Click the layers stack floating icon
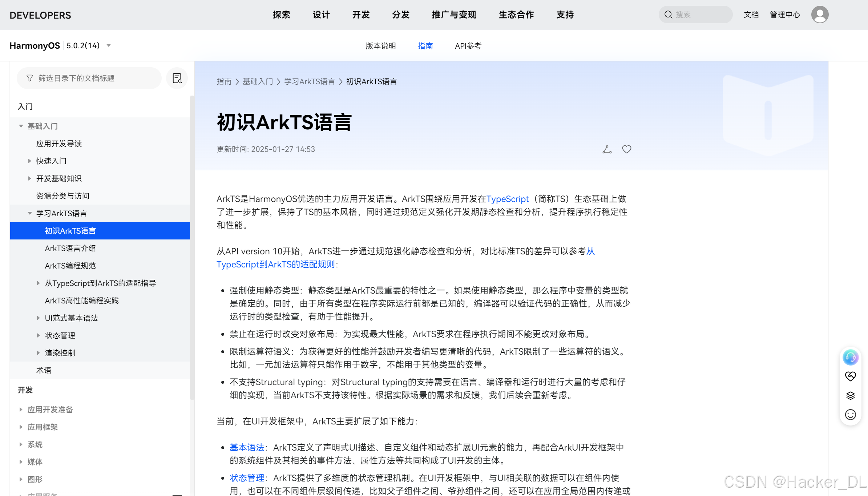The height and width of the screenshot is (496, 868). point(850,395)
